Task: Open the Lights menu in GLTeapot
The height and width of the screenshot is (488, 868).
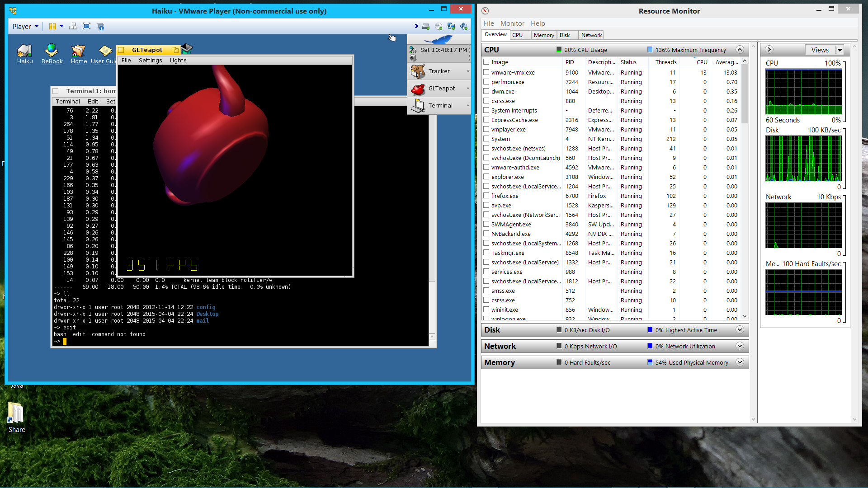Action: (x=178, y=60)
